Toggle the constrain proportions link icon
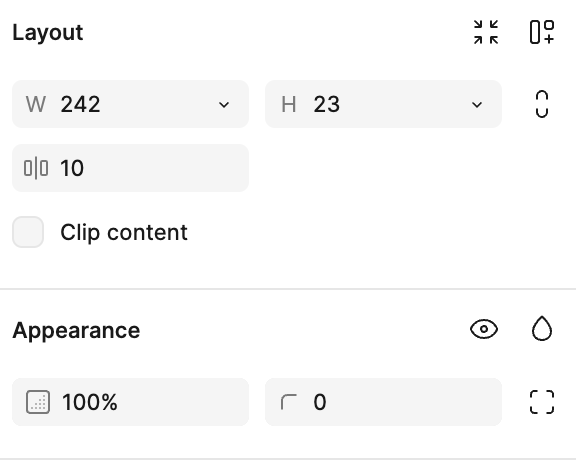This screenshot has height=462, width=576. point(542,104)
